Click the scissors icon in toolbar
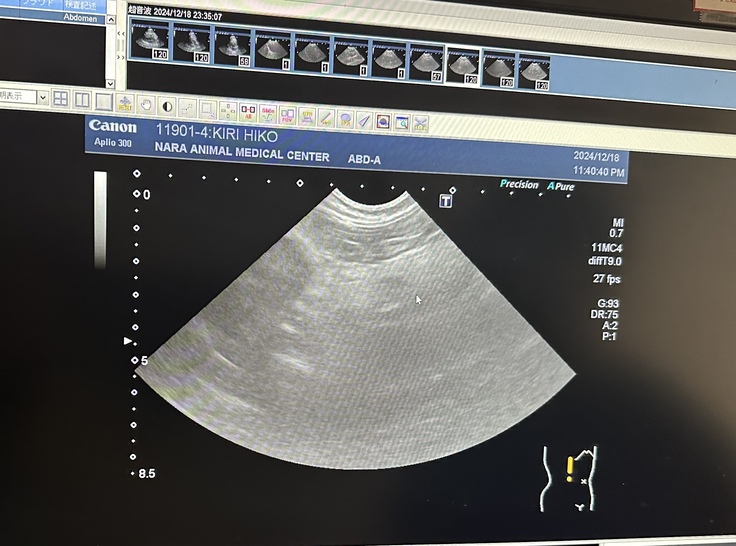This screenshot has height=546, width=736. coord(421,123)
